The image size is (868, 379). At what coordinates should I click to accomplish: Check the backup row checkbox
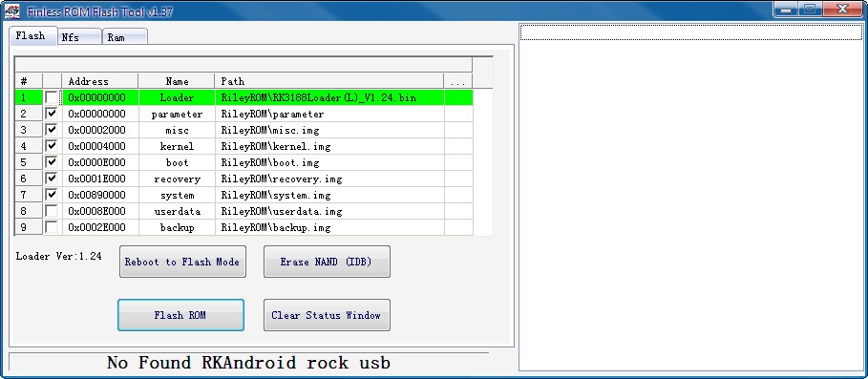pos(52,227)
